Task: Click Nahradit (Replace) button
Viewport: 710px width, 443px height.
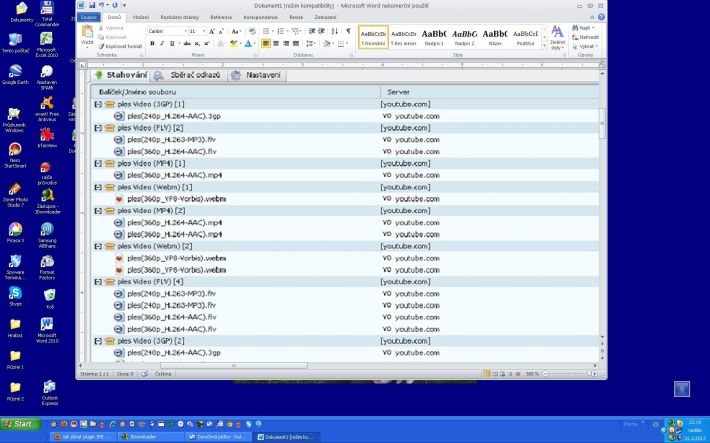Action: tap(585, 37)
